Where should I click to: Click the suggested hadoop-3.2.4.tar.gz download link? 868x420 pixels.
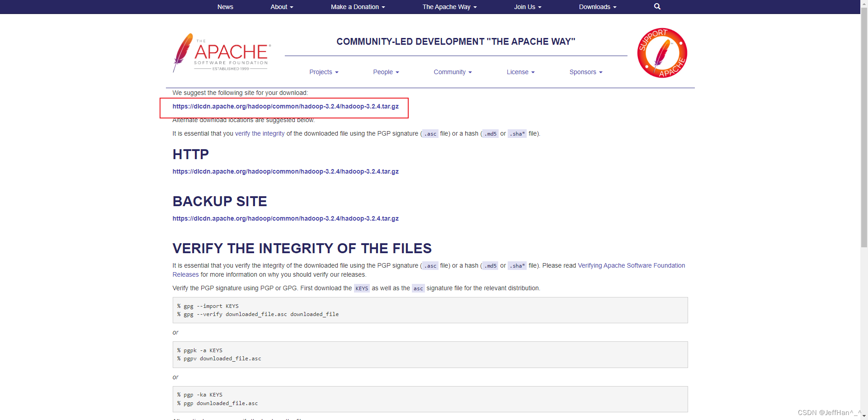click(285, 106)
